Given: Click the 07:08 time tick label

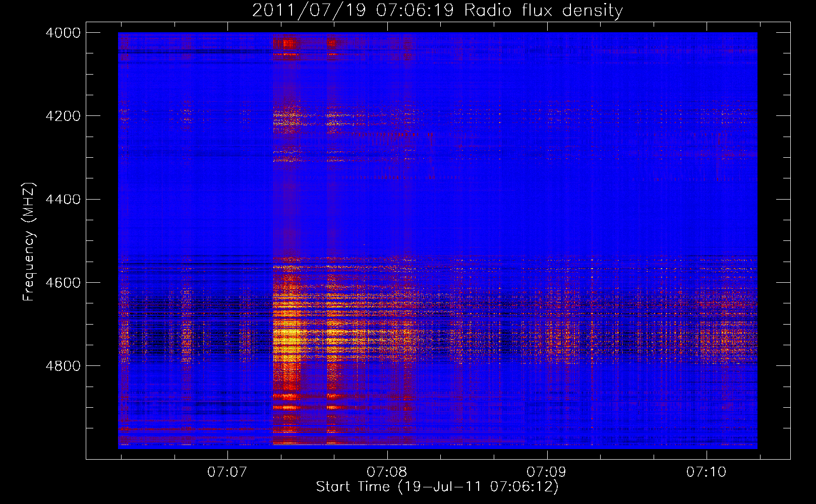Looking at the screenshot, I should tap(387, 472).
